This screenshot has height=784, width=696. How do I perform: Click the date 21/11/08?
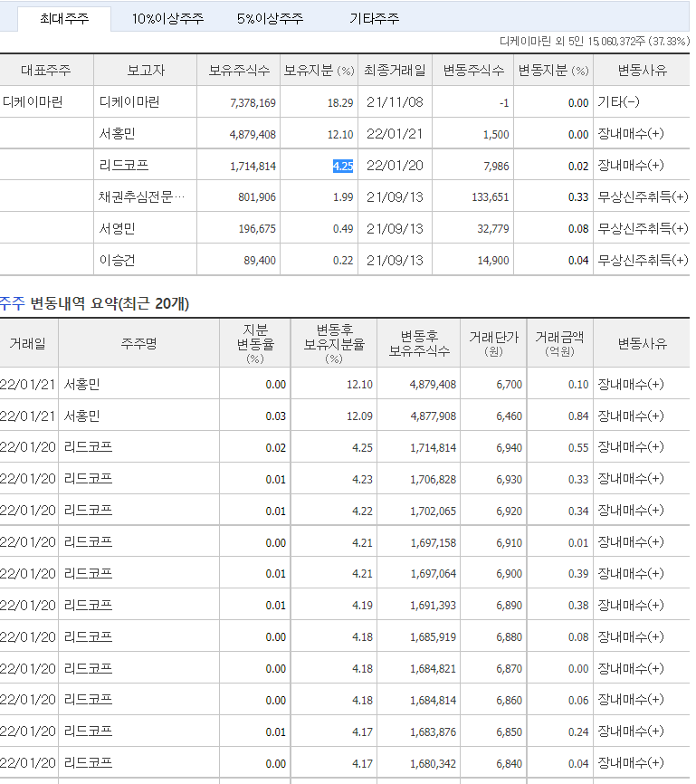(x=395, y=102)
